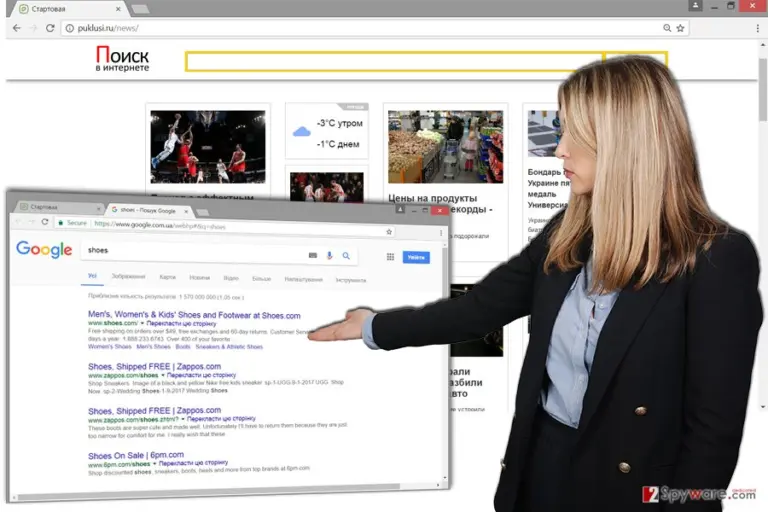Image resolution: width=768 pixels, height=512 pixels.
Task: Click the Поиск в интернете logo
Action: pyautogui.click(x=122, y=58)
